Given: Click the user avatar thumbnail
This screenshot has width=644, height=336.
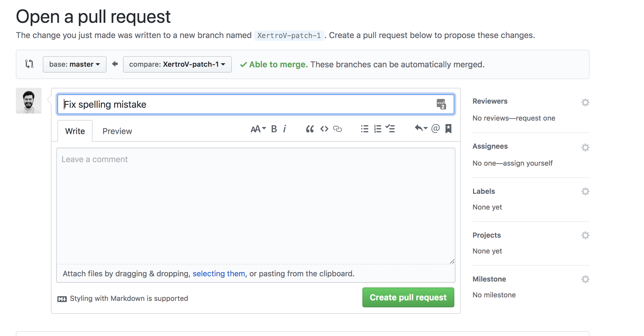Looking at the screenshot, I should tap(29, 101).
